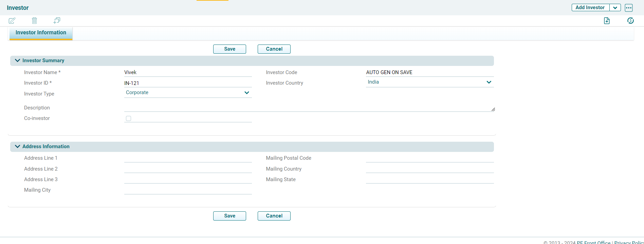This screenshot has width=644, height=244.
Task: Tick the Co-investor checkbox
Action: coord(128,119)
